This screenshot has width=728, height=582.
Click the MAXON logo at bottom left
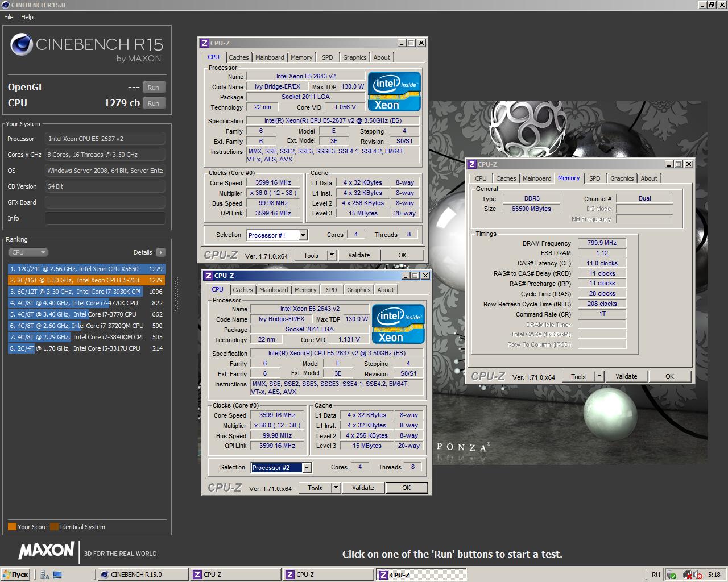46,550
